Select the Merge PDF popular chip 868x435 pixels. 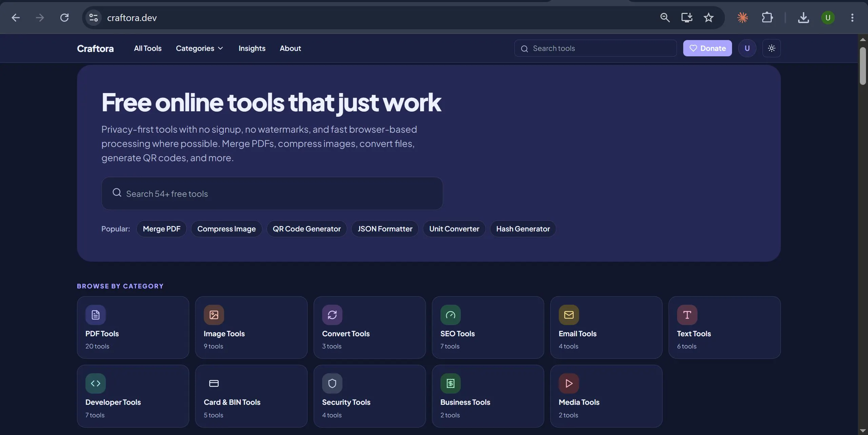[x=161, y=229]
